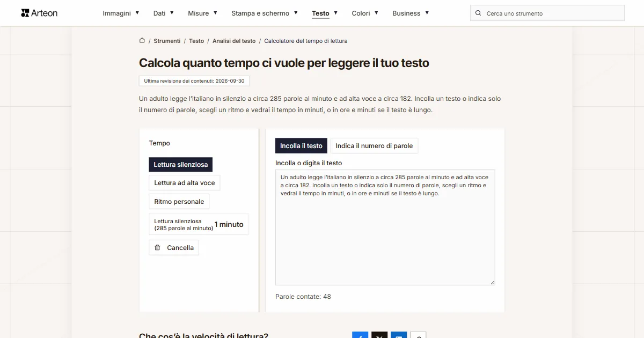Select the 'Lettura silenziosa' pace
This screenshot has height=338, width=644.
[x=181, y=164]
